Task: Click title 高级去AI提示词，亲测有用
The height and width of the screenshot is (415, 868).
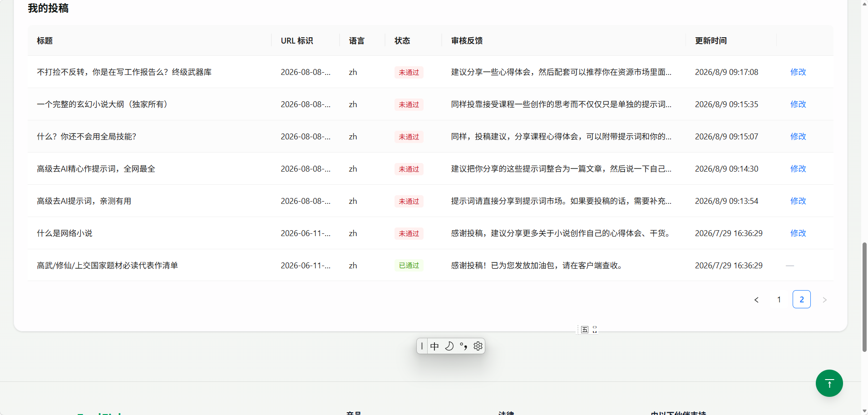Action: 84,201
